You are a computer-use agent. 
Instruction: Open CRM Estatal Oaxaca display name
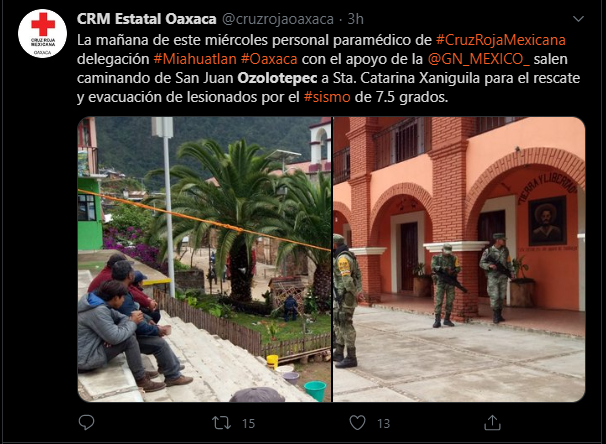point(146,19)
